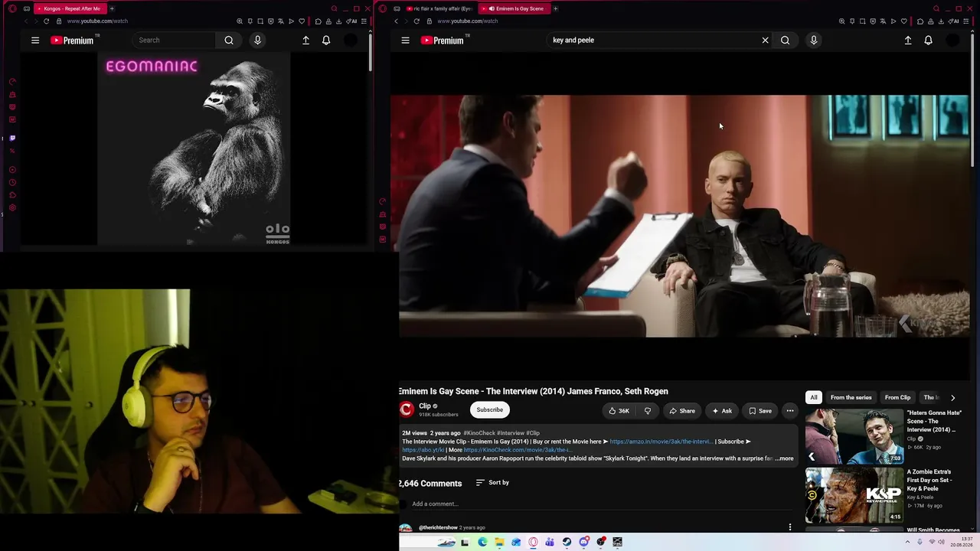Reload the page in the left browser window
This screenshot has height=551, width=980.
coord(46,21)
